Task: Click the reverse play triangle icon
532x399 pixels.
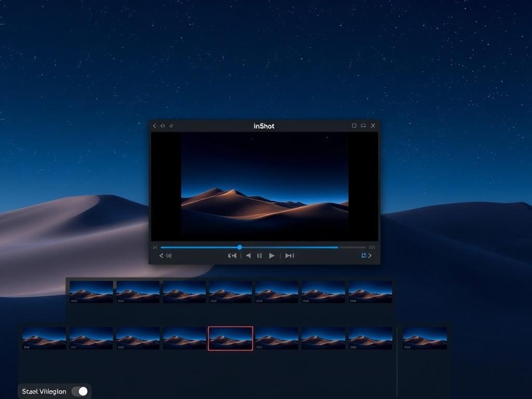Action: click(248, 256)
